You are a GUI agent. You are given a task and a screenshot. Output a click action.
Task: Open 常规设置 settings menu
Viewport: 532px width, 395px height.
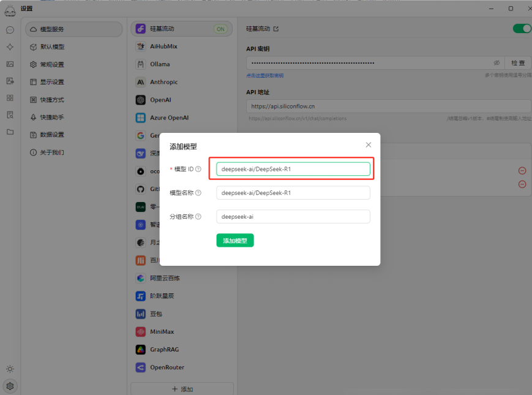73,64
